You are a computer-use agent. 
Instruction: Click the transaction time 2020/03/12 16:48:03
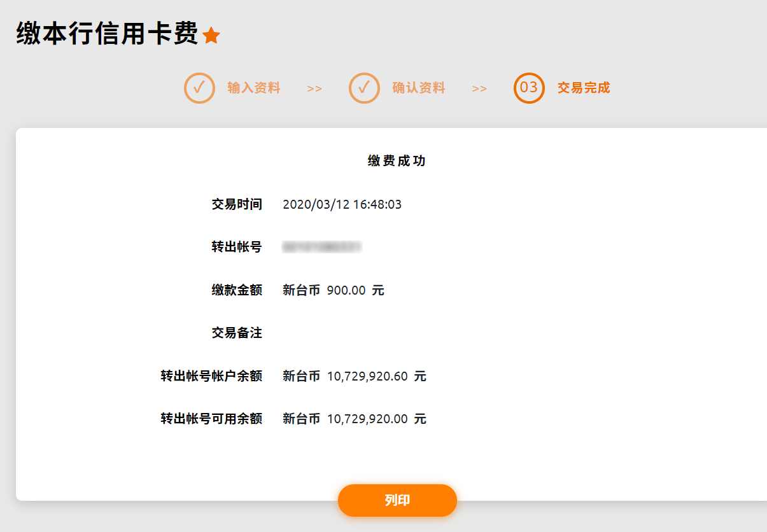pos(342,204)
